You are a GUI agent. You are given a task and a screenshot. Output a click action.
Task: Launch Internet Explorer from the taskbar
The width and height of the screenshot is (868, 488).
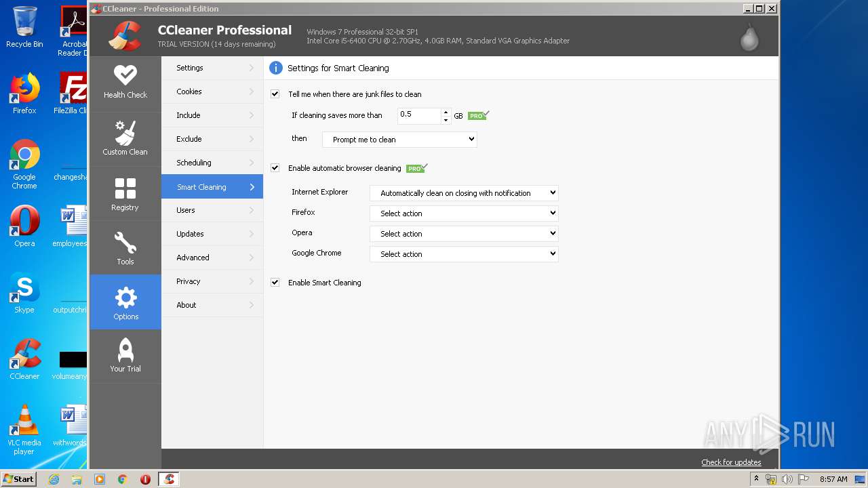54,479
